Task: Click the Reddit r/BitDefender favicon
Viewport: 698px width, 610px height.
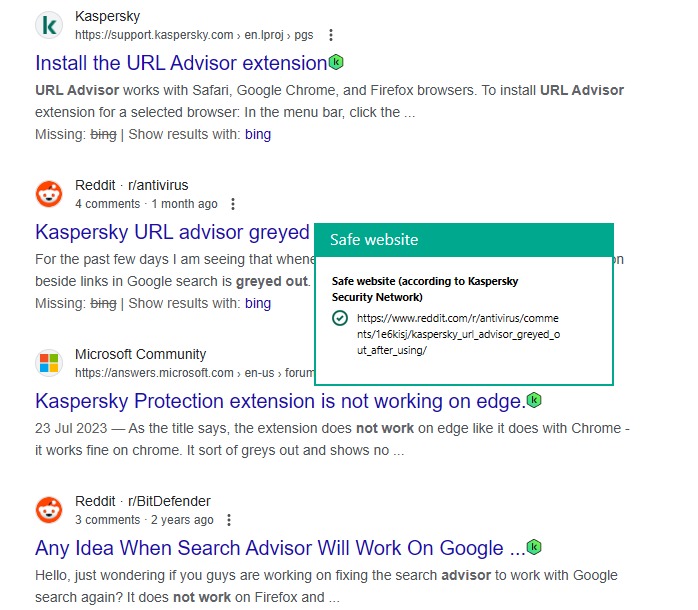Action: pos(49,510)
